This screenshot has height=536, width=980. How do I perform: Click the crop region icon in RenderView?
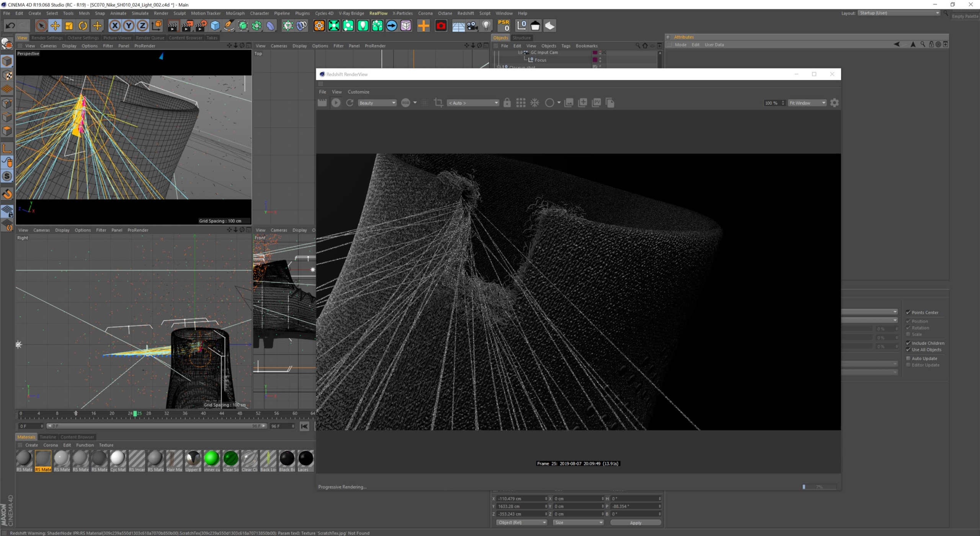[x=439, y=103]
